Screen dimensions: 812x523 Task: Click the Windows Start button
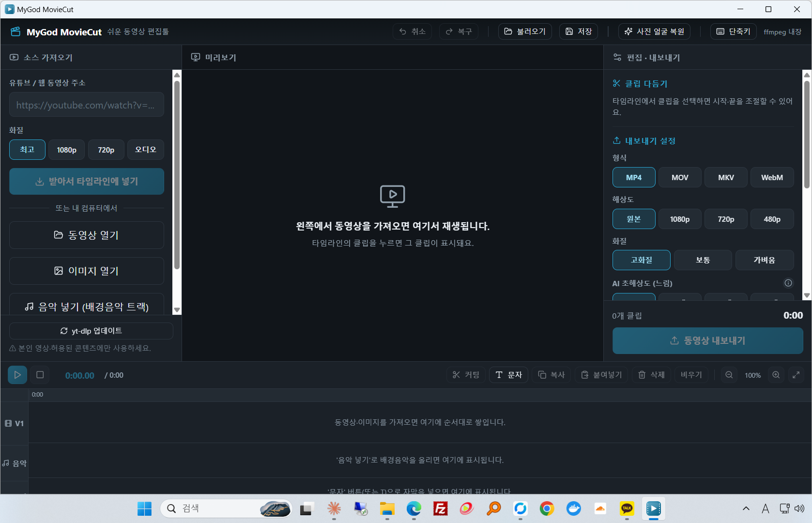tap(144, 508)
